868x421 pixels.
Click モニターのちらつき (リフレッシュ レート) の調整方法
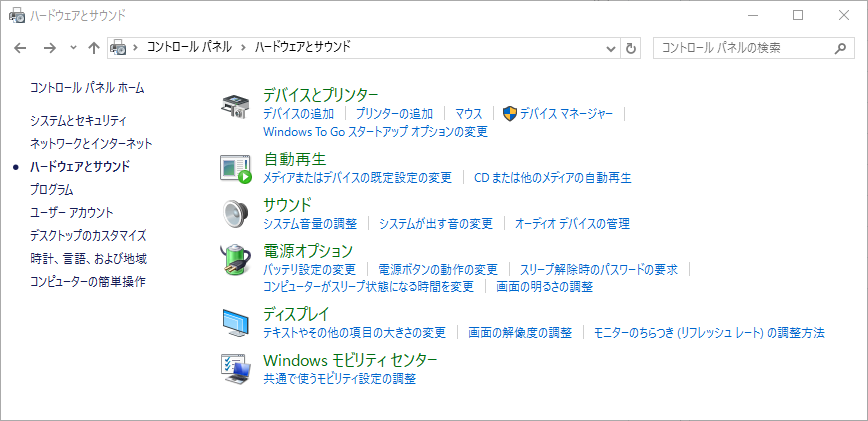709,332
